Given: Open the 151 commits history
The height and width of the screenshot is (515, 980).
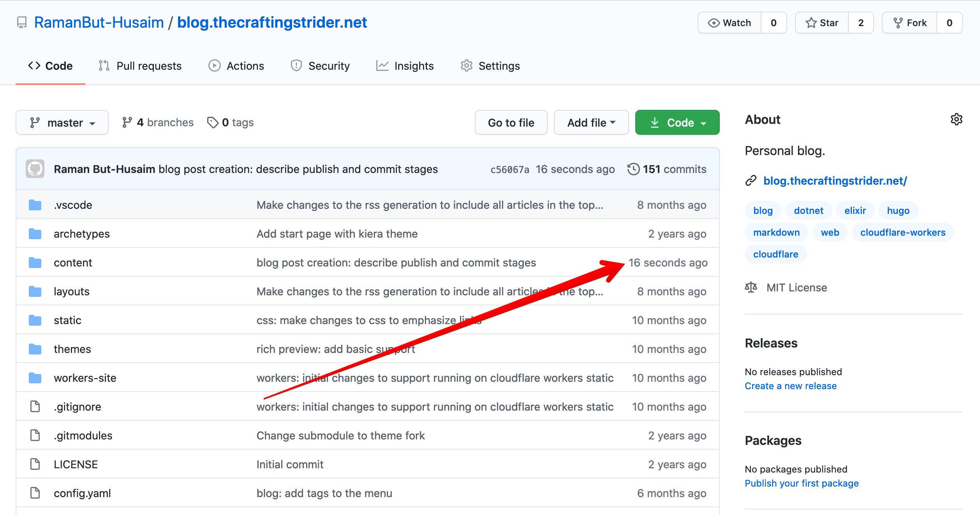Looking at the screenshot, I should point(667,169).
